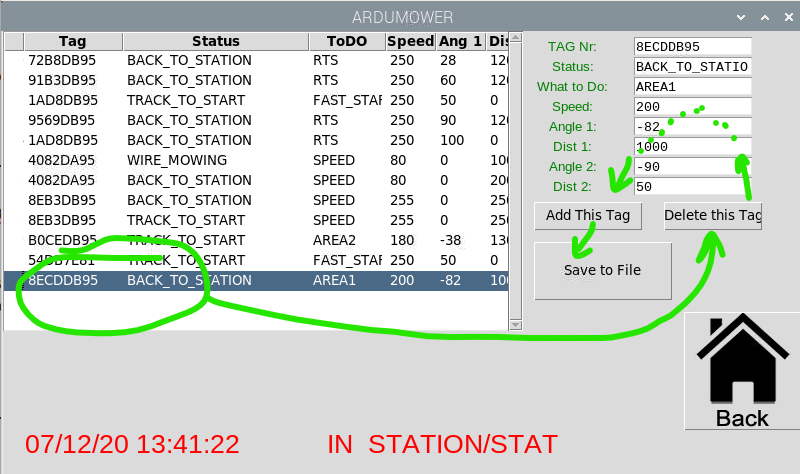
Task: Click the Speed value 180
Action: coord(402,240)
